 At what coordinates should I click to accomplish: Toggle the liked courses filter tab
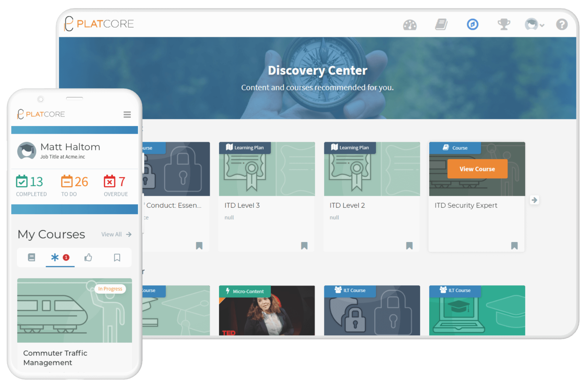pyautogui.click(x=88, y=258)
